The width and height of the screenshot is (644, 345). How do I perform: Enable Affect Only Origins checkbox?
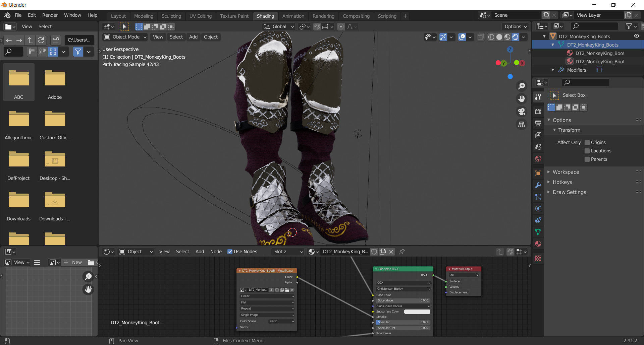pyautogui.click(x=587, y=142)
